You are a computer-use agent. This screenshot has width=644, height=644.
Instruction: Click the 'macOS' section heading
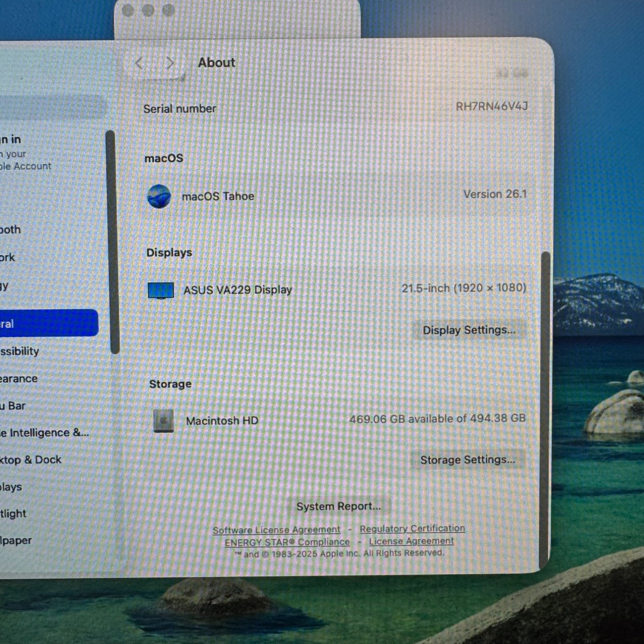pyautogui.click(x=164, y=158)
